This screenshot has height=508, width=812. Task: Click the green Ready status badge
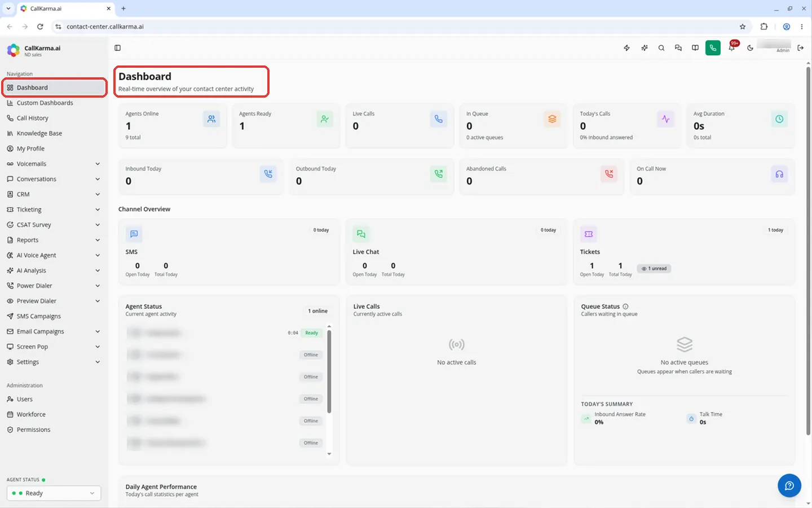312,333
